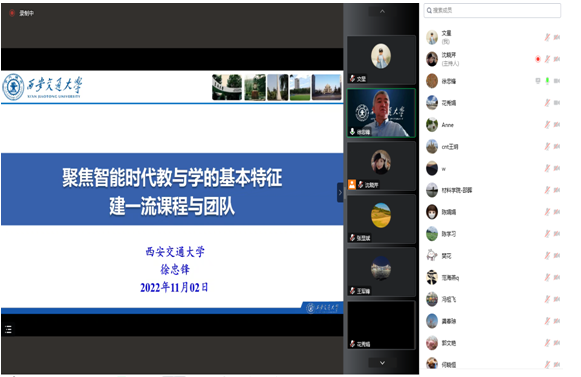Collapse the video strip with side arrow

click(340, 192)
